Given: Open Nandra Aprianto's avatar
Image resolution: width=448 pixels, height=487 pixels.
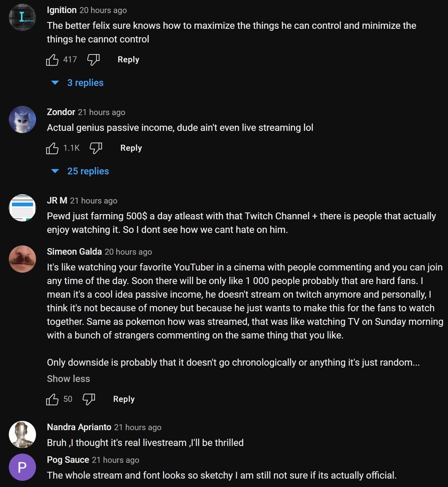Looking at the screenshot, I should click(22, 435).
